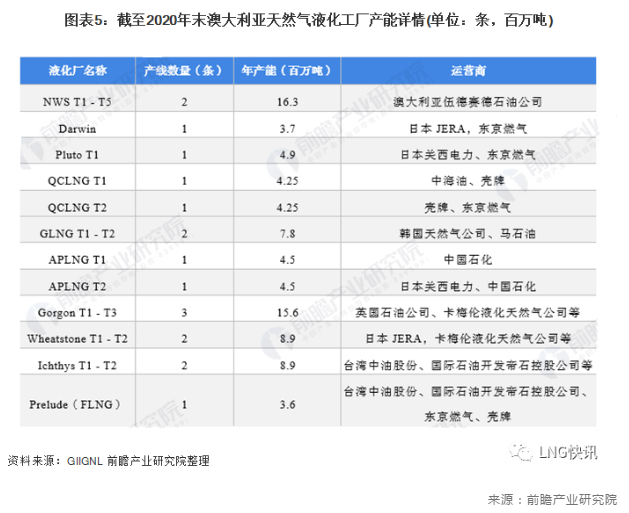Select the 液化厂名称 column header
Image resolution: width=629 pixels, height=513 pixels.
pos(78,71)
